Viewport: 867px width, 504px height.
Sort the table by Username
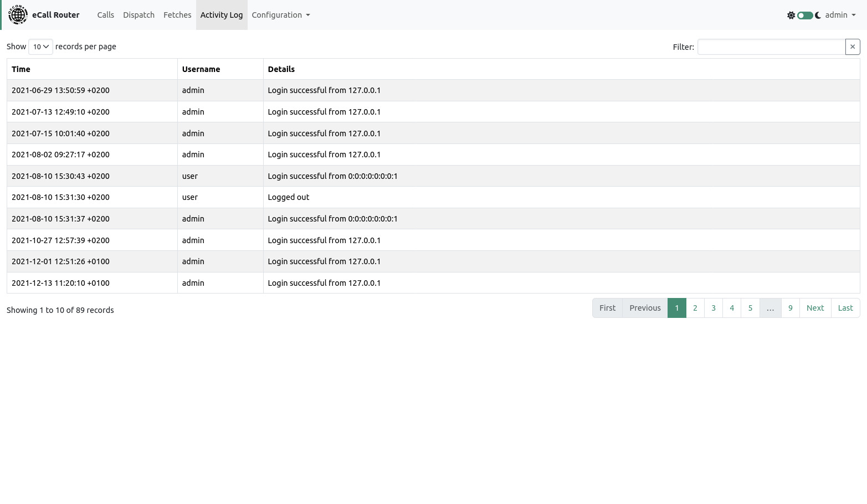coord(201,69)
